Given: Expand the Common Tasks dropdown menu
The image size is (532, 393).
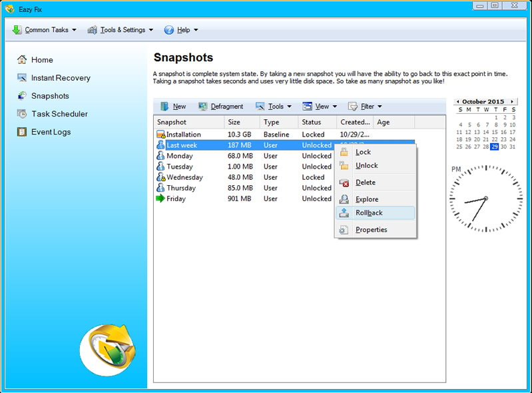Looking at the screenshot, I should coord(44,30).
